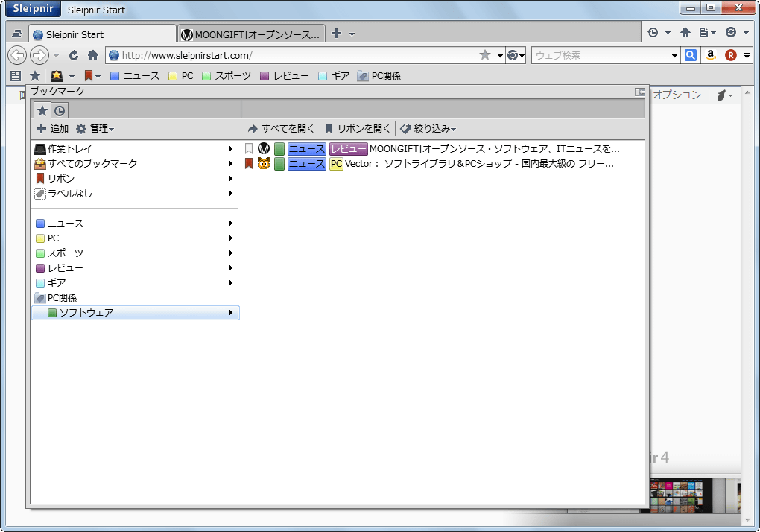Reload the current page
The height and width of the screenshot is (532, 760).
[74, 55]
